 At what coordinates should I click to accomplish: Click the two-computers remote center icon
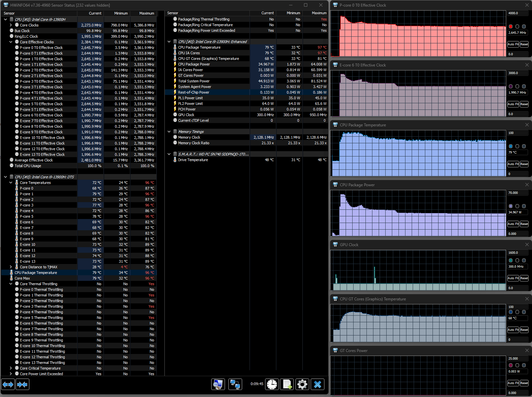tap(235, 384)
